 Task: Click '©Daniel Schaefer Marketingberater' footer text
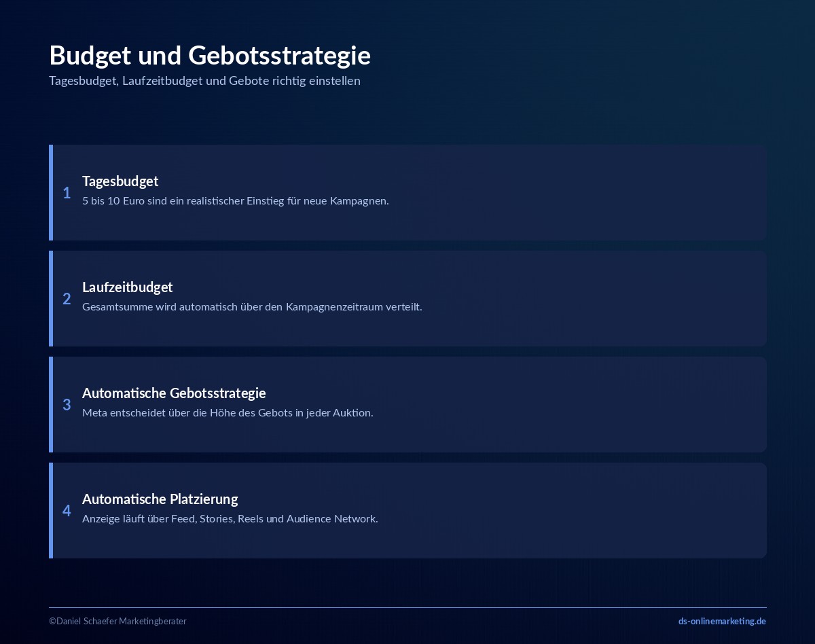pos(117,621)
